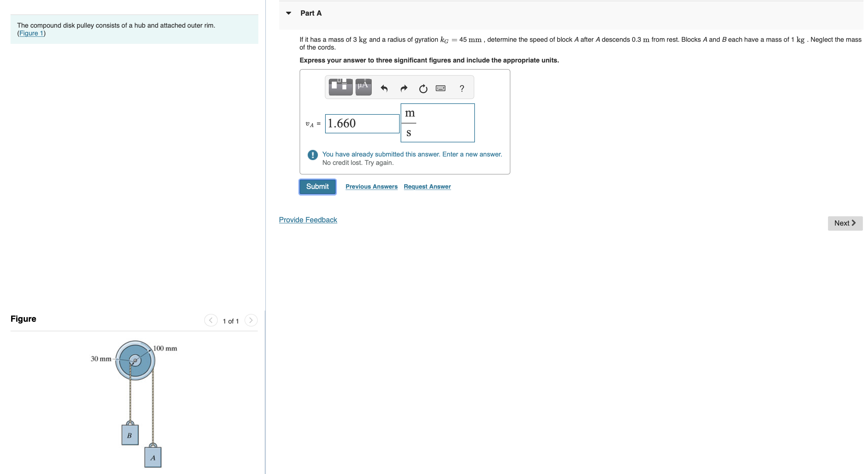The width and height of the screenshot is (868, 474).
Task: Click the Next button
Action: point(845,223)
